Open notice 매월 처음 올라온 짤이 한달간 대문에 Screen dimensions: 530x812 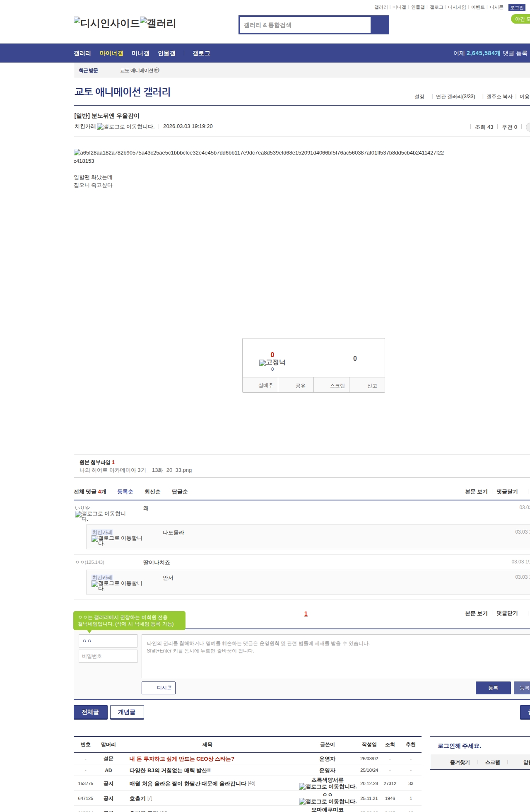pyautogui.click(x=188, y=784)
